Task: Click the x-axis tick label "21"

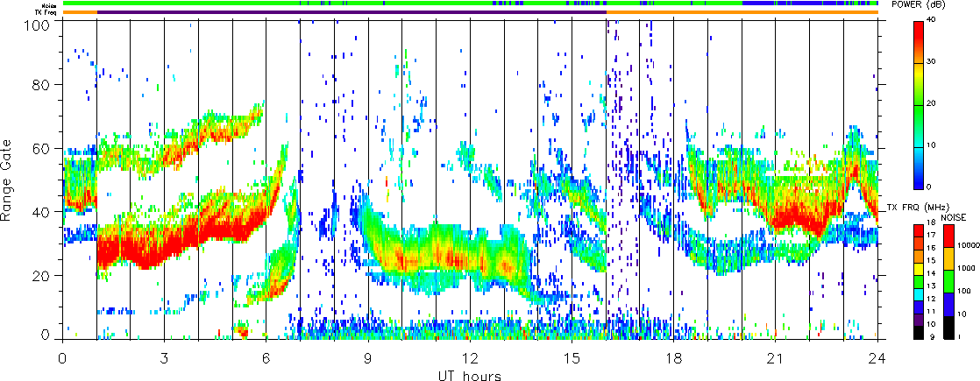Action: (x=776, y=358)
